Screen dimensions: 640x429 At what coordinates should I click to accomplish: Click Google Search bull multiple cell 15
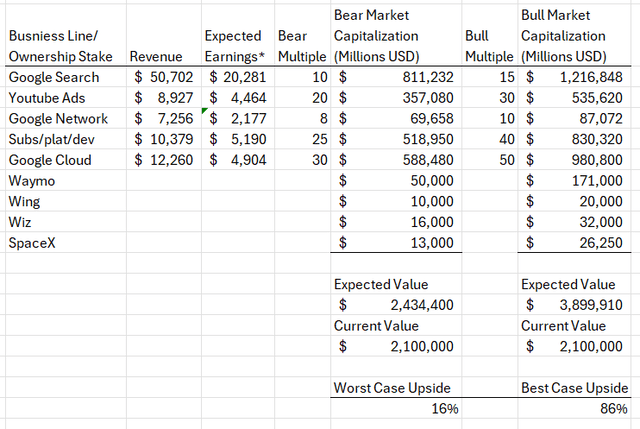pos(489,77)
